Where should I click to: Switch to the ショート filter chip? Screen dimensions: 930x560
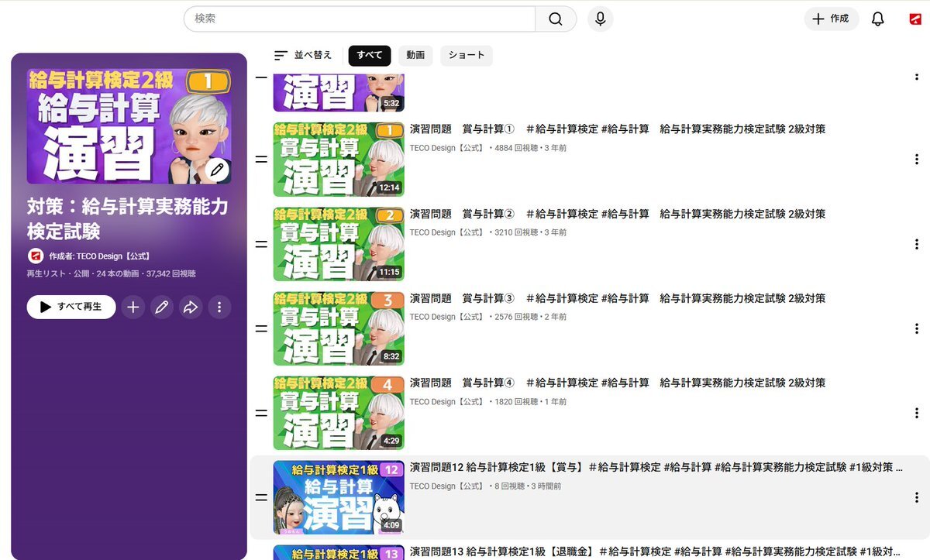467,56
